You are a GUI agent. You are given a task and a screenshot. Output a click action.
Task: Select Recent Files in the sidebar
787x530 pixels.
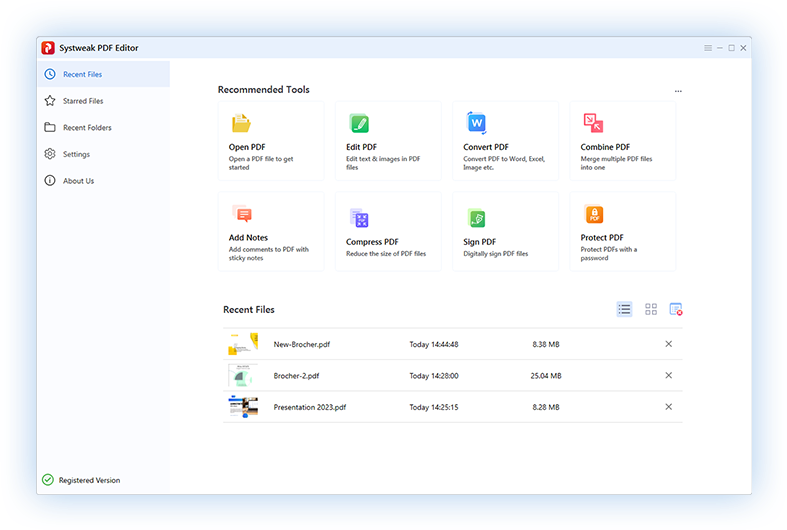[x=103, y=74]
